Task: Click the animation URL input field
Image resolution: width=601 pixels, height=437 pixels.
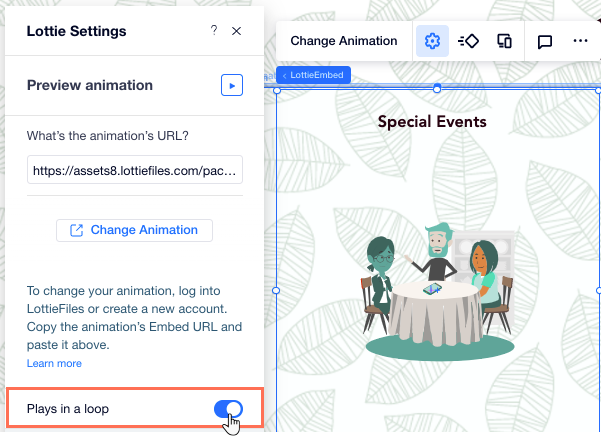Action: [x=135, y=170]
